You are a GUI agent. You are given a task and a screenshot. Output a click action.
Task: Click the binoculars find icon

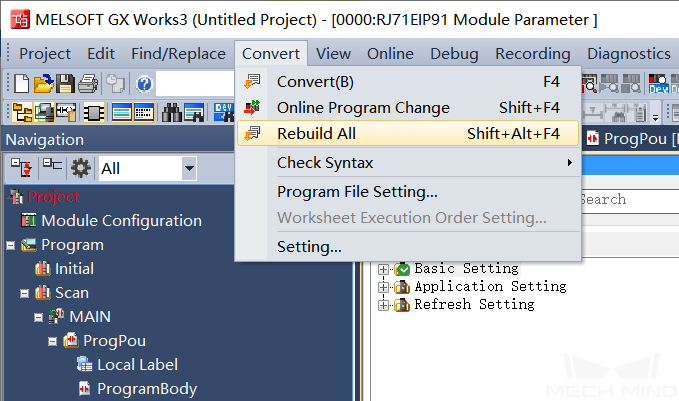point(171,112)
